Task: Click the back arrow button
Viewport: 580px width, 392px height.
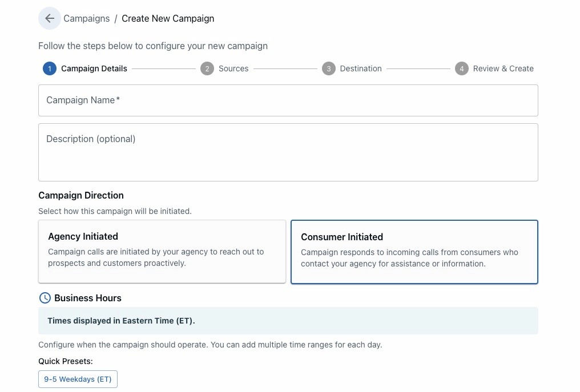Action: click(x=50, y=18)
